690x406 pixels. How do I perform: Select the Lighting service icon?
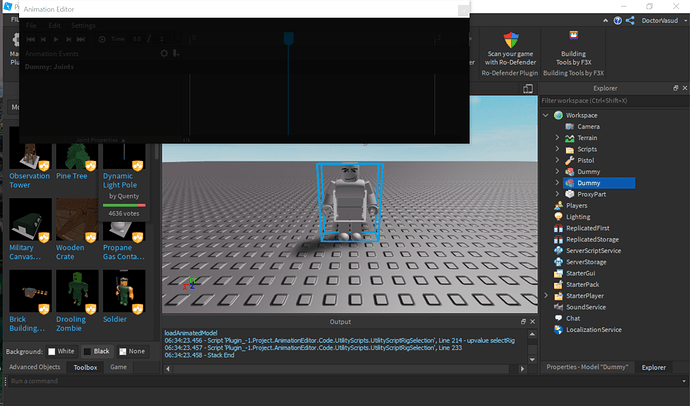(558, 217)
